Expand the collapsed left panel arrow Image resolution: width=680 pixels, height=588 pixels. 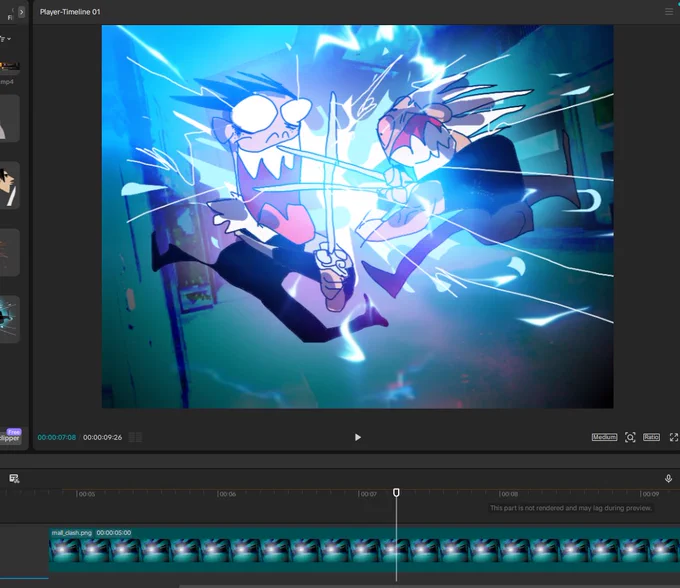point(21,12)
